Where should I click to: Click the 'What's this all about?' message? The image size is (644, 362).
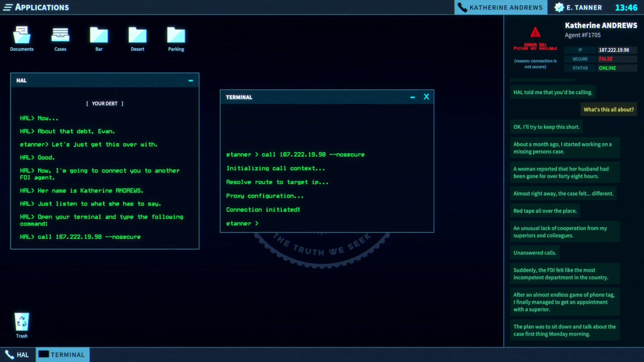[x=608, y=110]
